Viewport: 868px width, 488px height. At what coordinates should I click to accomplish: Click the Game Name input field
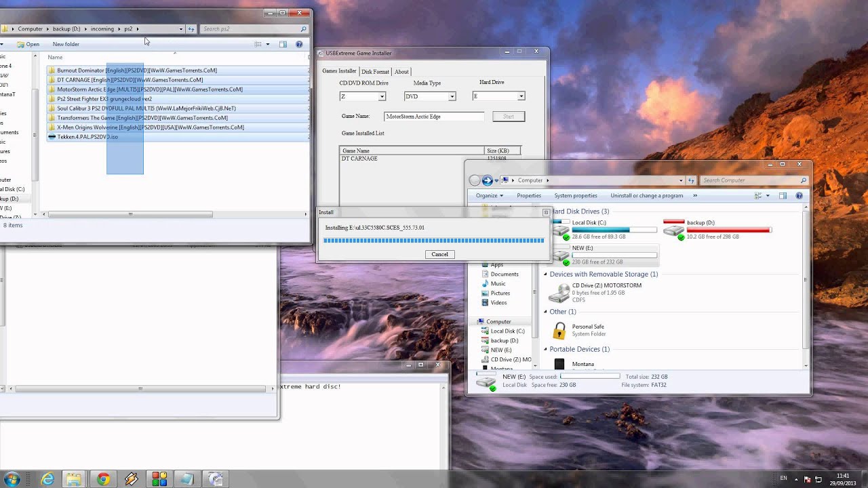click(434, 117)
